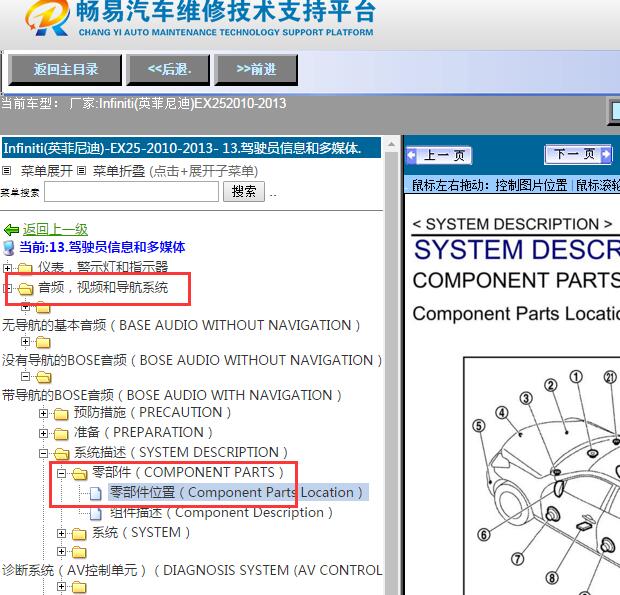Image resolution: width=620 pixels, height=595 pixels.
Task: Click the car component location diagram
Action: point(542,476)
